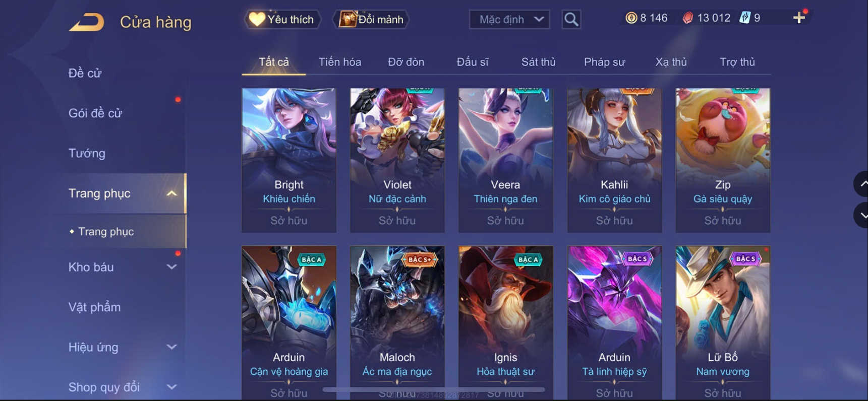Viewport: 868px width, 401px height.
Task: Open Tướng in the sidebar
Action: coord(87,153)
